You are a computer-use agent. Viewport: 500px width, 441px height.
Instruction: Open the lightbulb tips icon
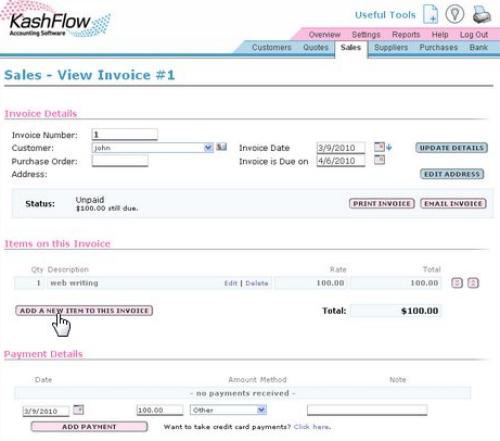455,14
